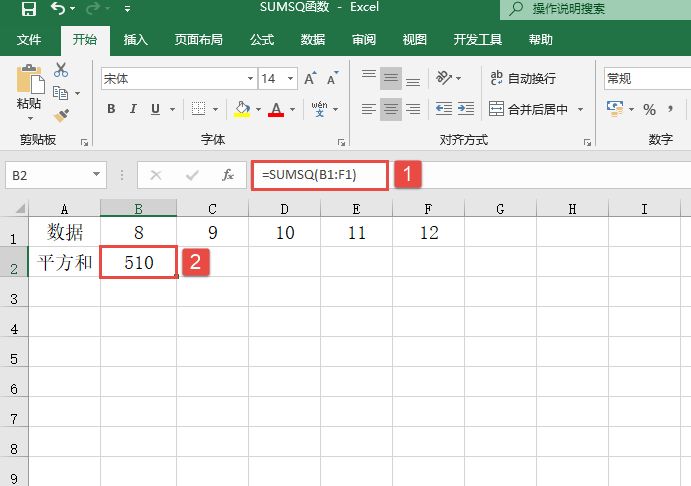
Task: Click the percent style icon
Action: pyautogui.click(x=649, y=109)
